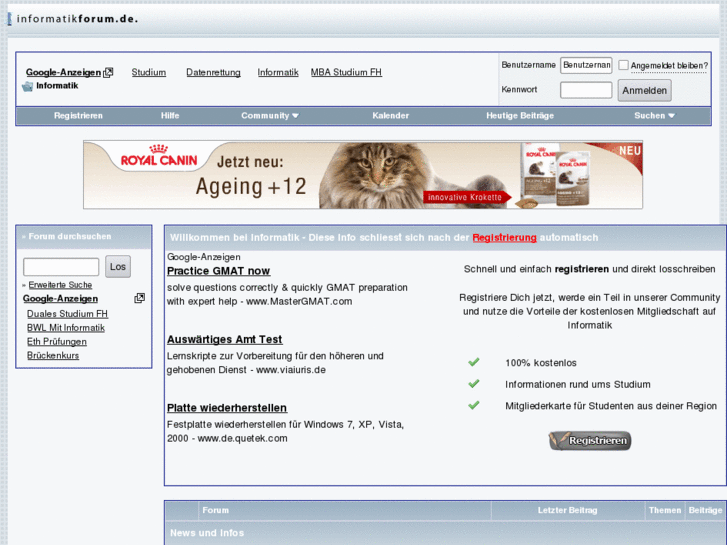Viewport: 727px width, 545px height.
Task: Open the Datenrettung ad link
Action: pos(213,72)
